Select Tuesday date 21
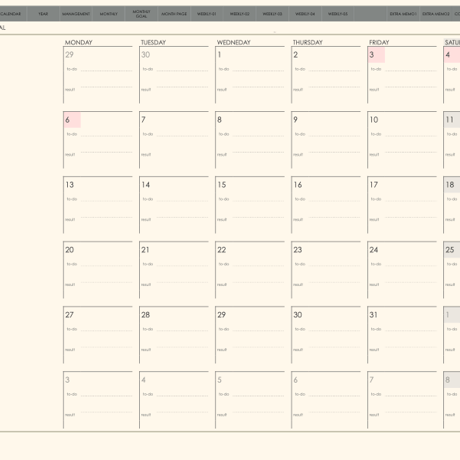 [x=145, y=250]
